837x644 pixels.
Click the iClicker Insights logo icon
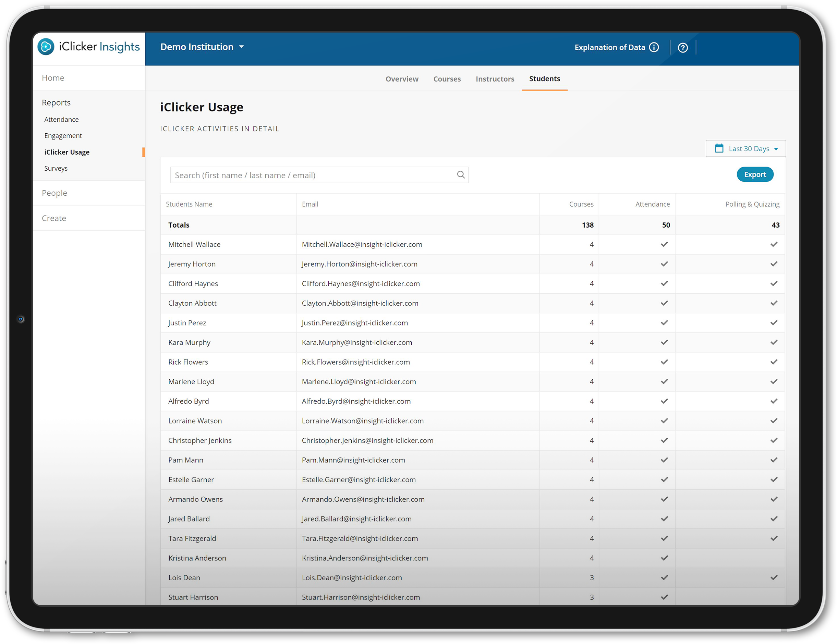pos(46,47)
